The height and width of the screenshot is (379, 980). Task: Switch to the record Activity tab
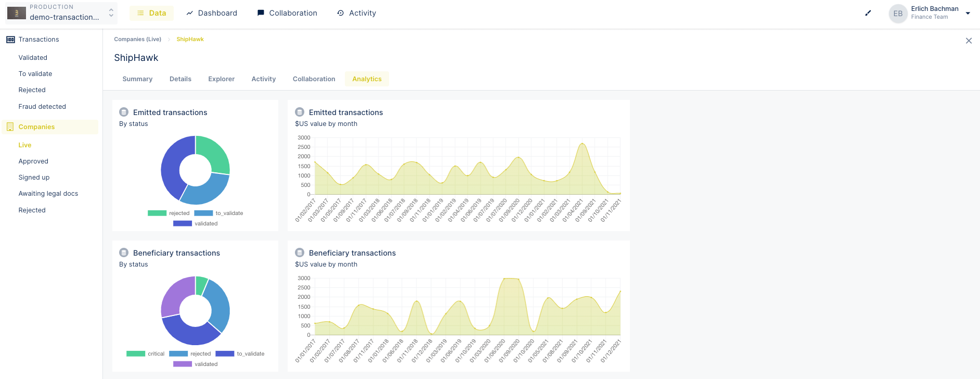pyautogui.click(x=264, y=79)
